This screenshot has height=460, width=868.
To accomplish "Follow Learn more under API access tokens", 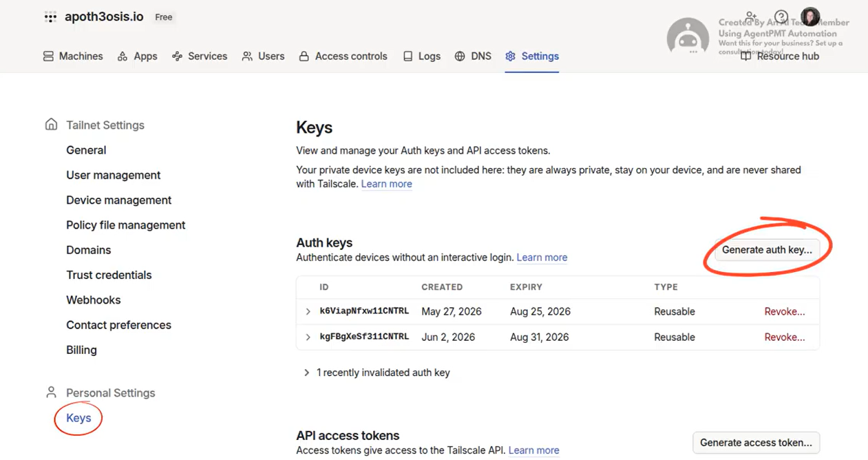I will (534, 450).
